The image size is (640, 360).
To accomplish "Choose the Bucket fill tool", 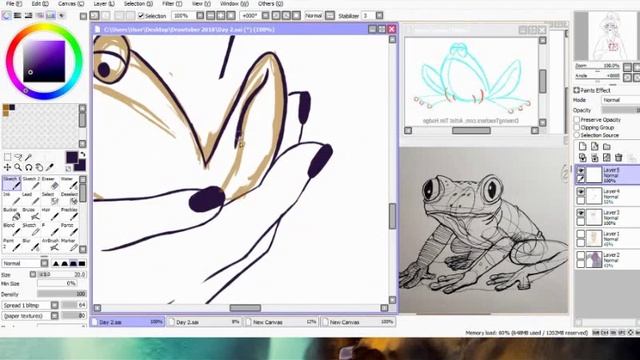I will pos(11,214).
